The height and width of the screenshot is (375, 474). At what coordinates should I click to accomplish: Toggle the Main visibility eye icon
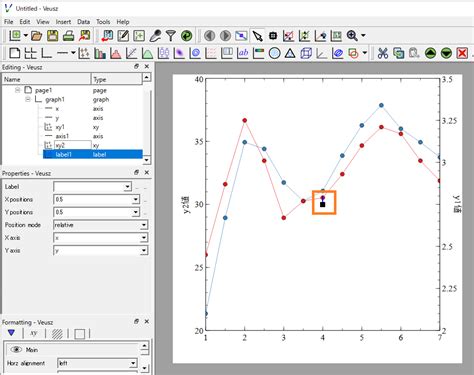click(x=16, y=349)
